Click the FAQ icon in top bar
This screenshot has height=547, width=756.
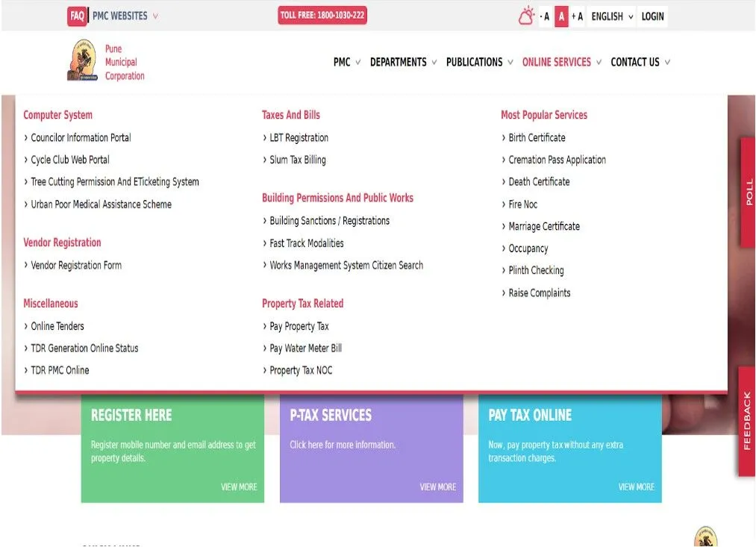(x=77, y=16)
